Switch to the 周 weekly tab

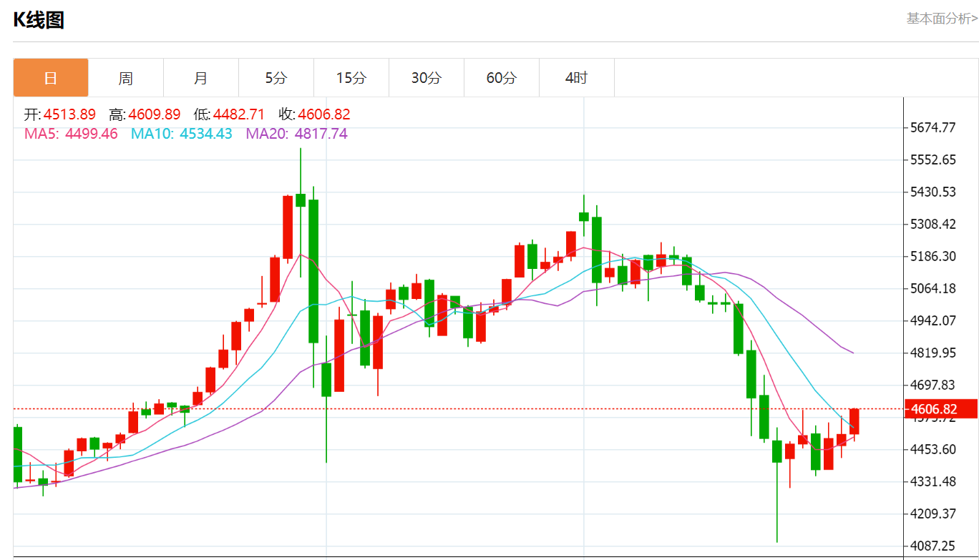tap(126, 78)
